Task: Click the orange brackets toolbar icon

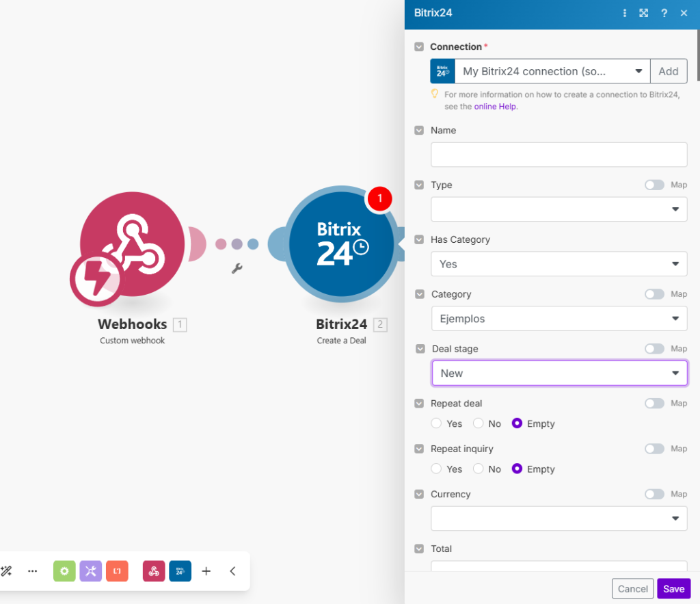Action: (117, 571)
